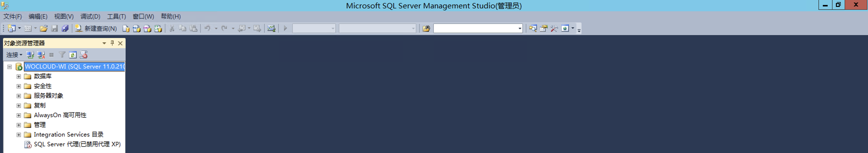Click the Object Explorer refresh icon
868x153 pixels.
tap(73, 55)
